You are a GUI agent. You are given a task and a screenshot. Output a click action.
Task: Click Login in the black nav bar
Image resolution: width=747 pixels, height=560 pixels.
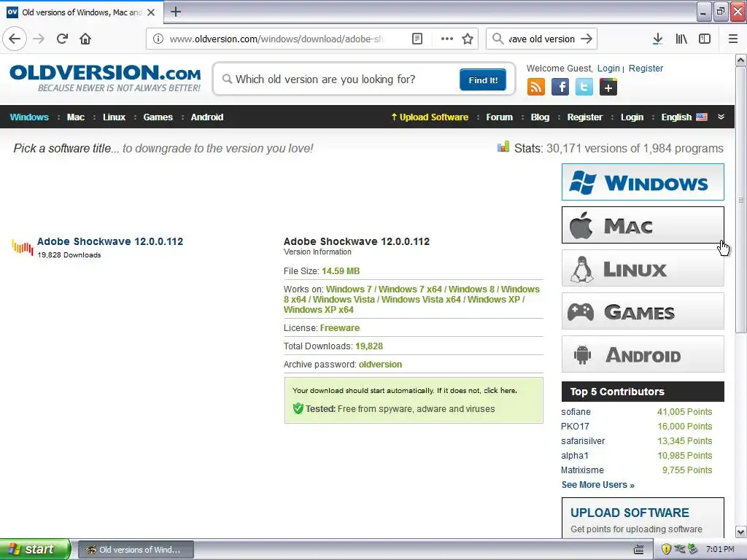[632, 117]
